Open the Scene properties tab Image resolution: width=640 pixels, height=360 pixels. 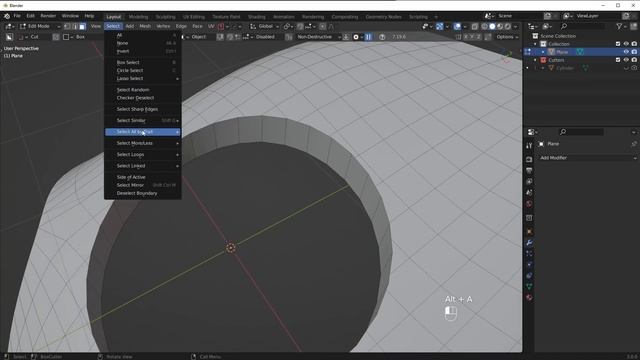(x=529, y=192)
